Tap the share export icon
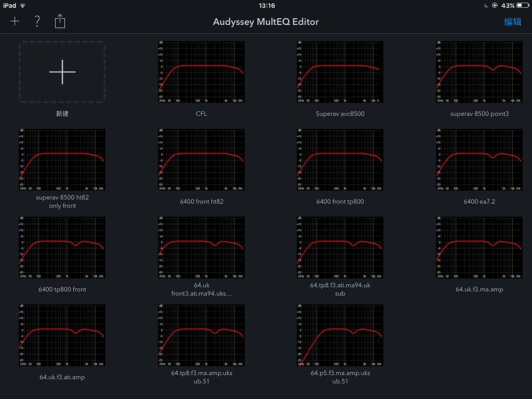 (x=60, y=21)
